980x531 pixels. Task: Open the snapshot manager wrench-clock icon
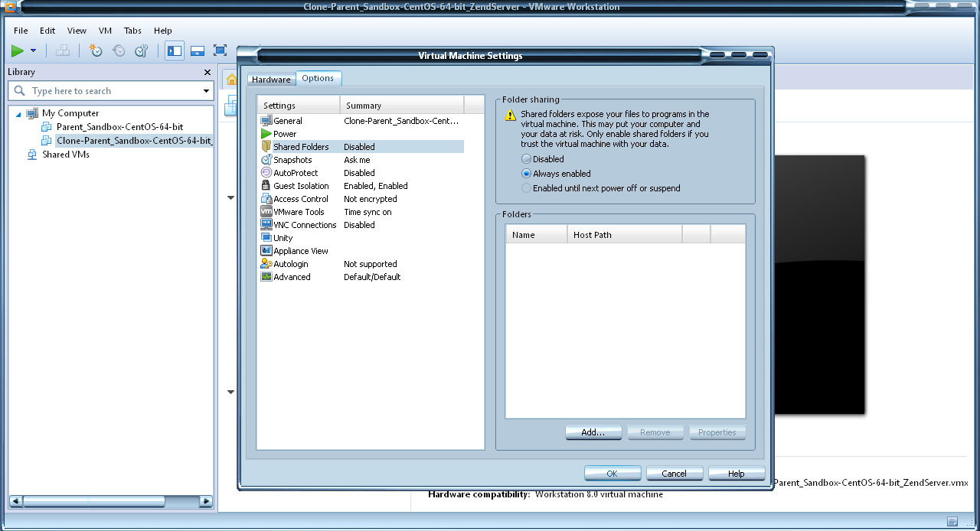[x=141, y=51]
